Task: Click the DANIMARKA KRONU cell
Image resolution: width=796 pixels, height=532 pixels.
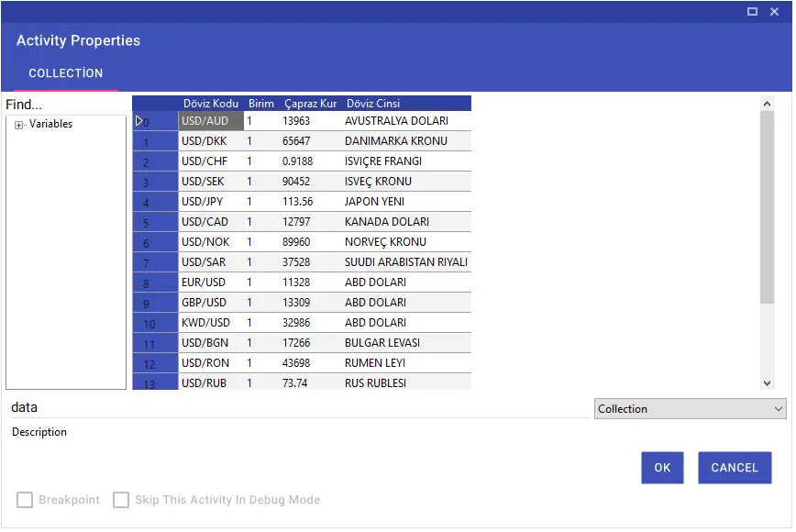Action: coord(407,141)
